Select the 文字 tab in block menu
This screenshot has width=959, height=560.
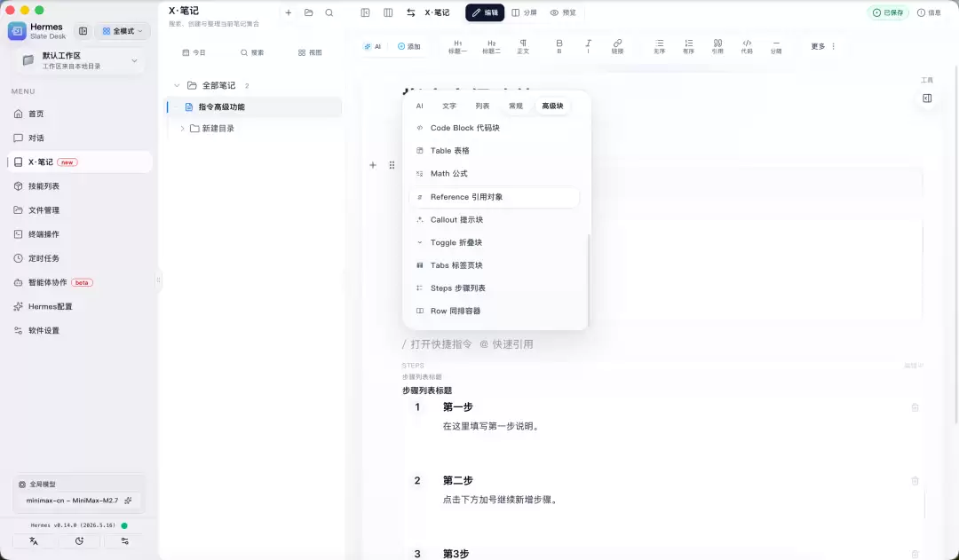coord(449,106)
